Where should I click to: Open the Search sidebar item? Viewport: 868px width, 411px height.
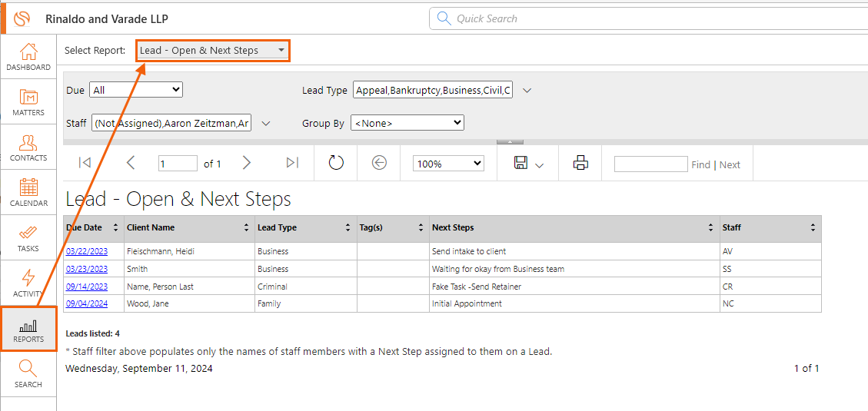[28, 374]
